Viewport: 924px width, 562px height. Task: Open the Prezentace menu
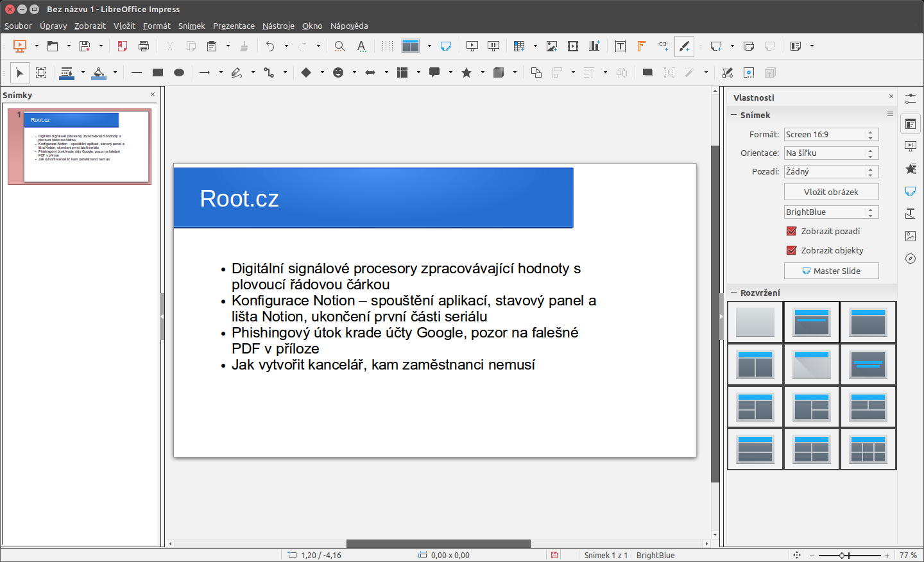(x=234, y=26)
